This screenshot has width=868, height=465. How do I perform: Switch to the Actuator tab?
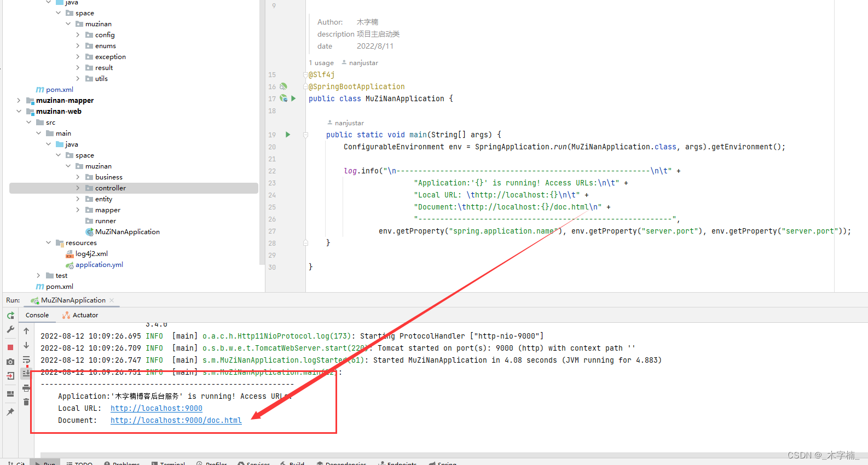click(80, 315)
